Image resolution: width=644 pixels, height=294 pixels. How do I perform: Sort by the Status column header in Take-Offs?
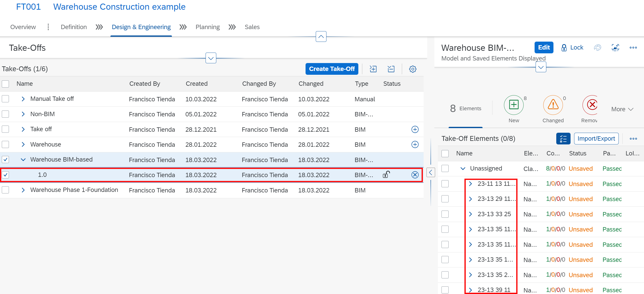point(392,84)
